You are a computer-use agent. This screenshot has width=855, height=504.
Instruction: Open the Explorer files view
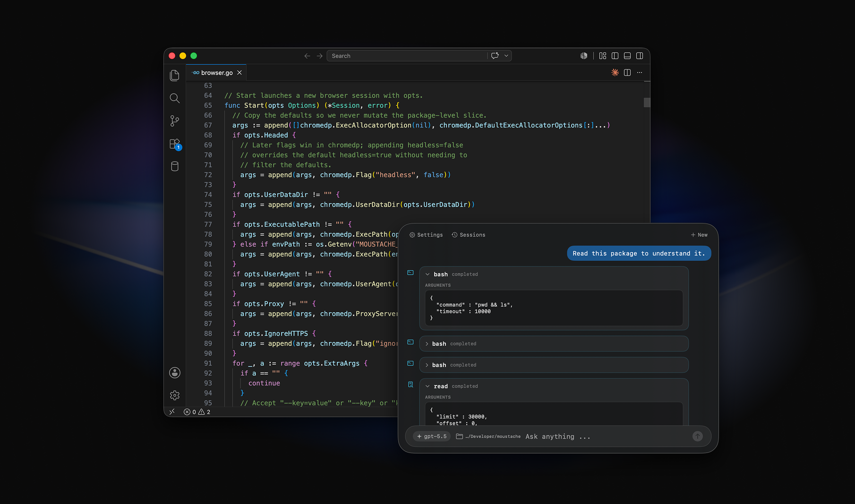[x=174, y=76]
